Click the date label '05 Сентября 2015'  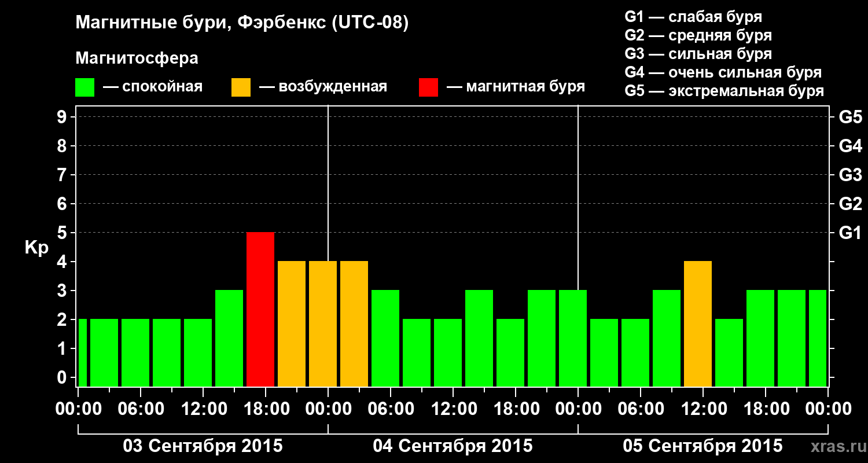(x=703, y=446)
